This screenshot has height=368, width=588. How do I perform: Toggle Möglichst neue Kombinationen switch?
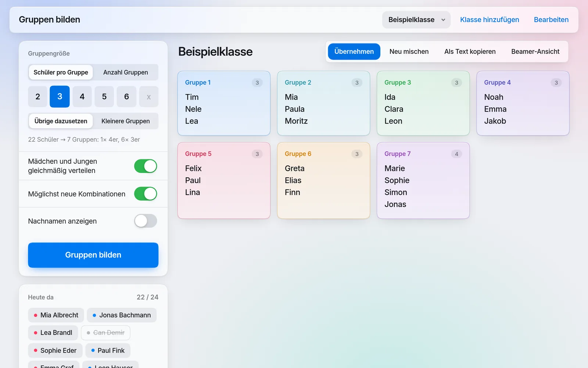(146, 194)
